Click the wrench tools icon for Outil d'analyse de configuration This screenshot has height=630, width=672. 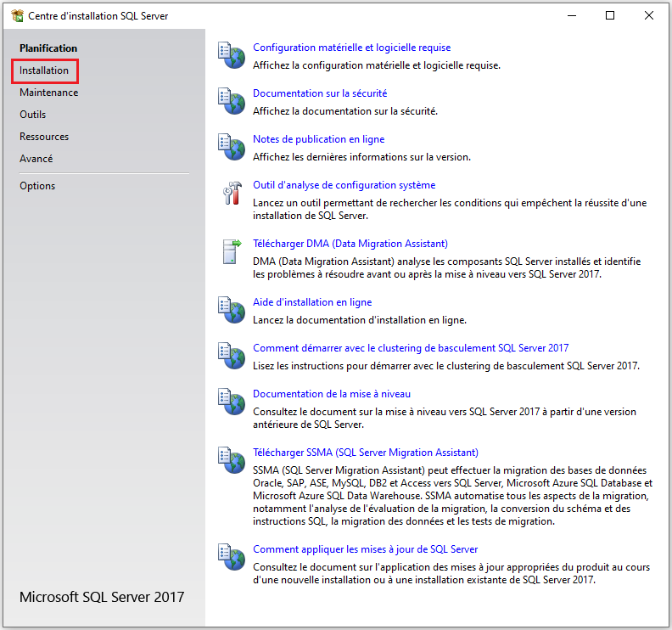point(232,194)
